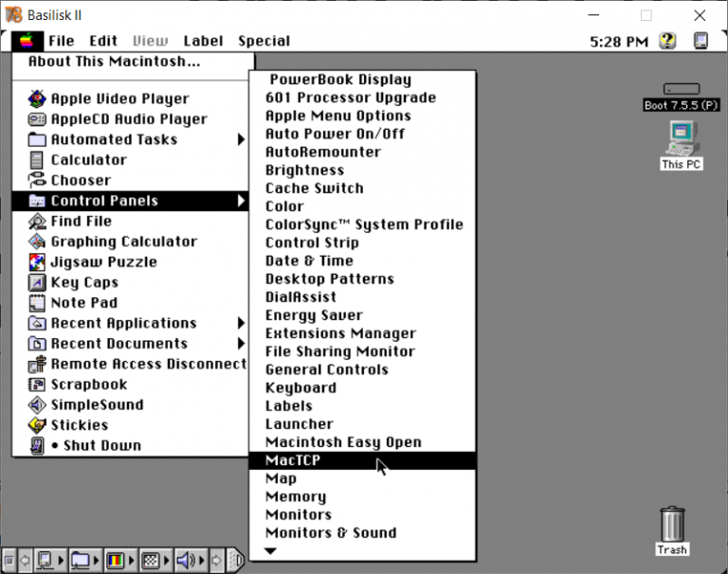This screenshot has height=574, width=728.
Task: Open Extensions Manager
Action: [x=362, y=333]
